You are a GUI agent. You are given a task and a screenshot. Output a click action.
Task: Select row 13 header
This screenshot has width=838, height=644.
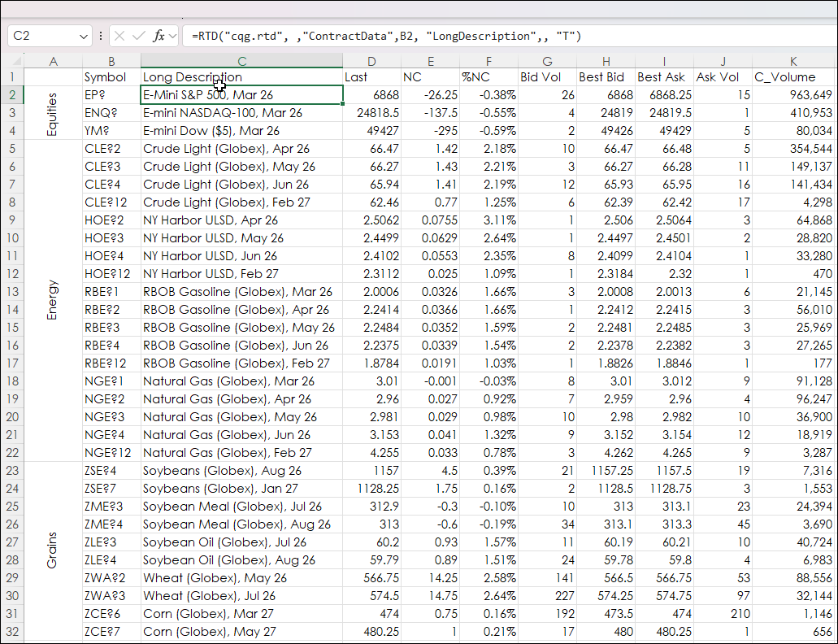(x=12, y=292)
